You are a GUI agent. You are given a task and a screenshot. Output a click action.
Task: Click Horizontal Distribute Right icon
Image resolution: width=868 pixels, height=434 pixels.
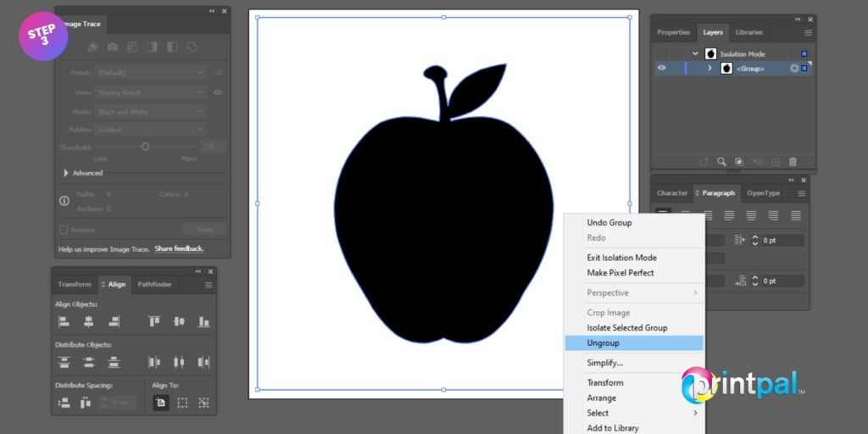click(203, 363)
